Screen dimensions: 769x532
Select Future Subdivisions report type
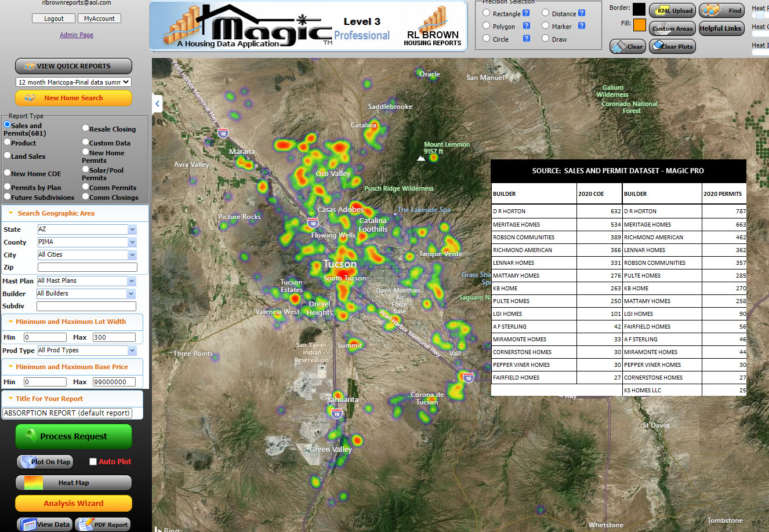click(7, 196)
